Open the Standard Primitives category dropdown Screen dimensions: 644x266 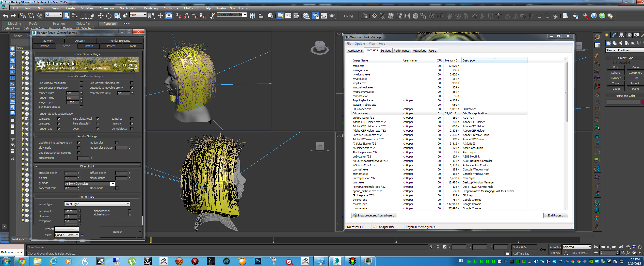click(624, 50)
